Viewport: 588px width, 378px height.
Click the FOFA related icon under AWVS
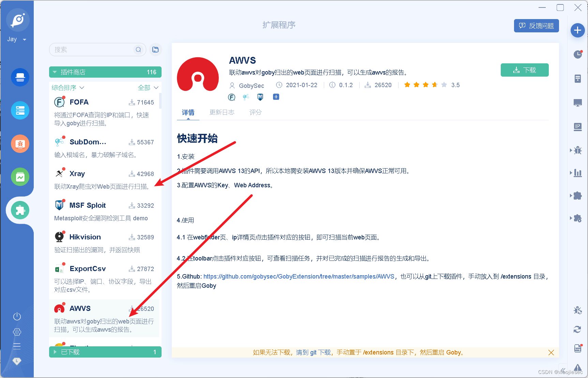231,97
